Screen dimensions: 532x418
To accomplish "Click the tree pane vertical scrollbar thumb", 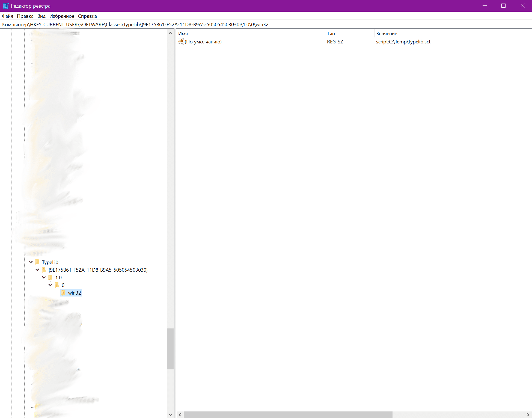I will (x=170, y=349).
